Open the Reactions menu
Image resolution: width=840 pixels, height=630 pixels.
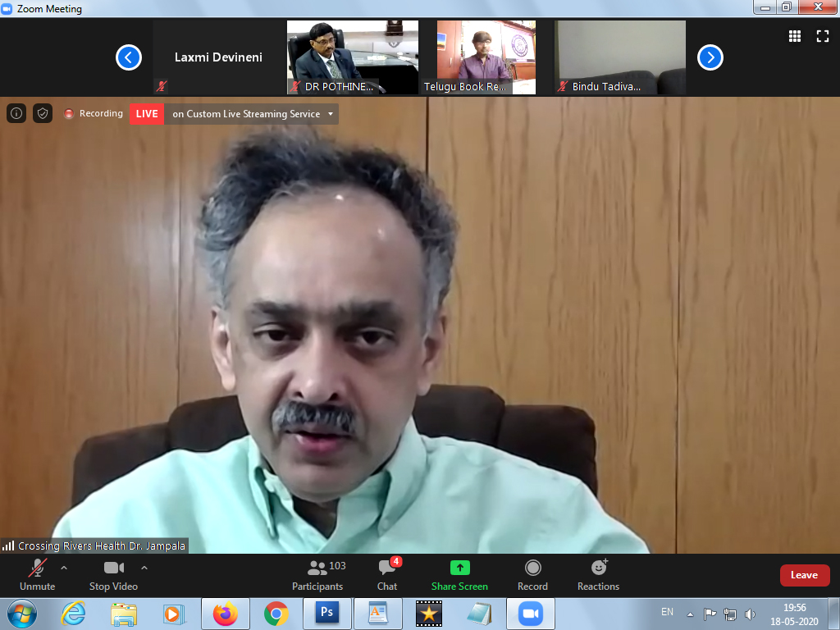598,574
